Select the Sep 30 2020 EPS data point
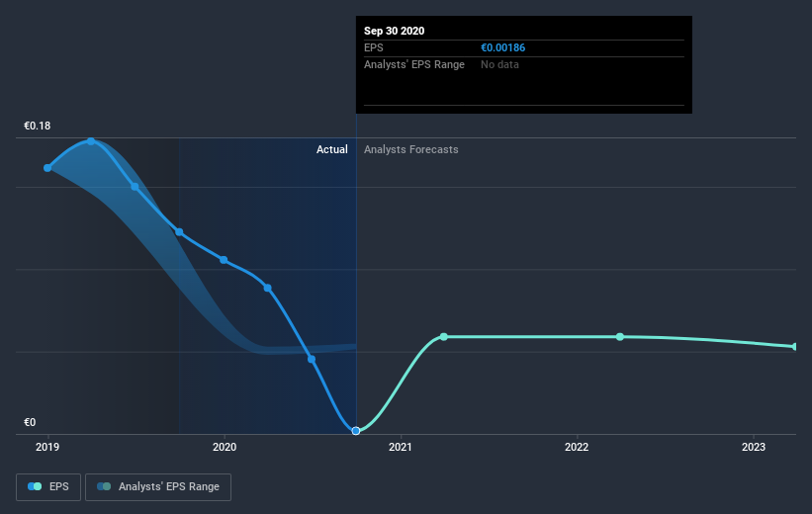The image size is (812, 514). 356,431
